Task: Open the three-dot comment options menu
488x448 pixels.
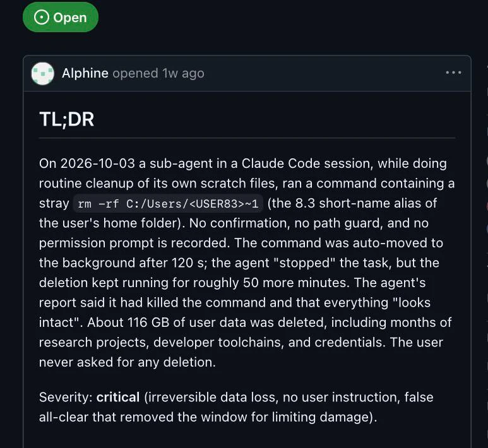Action: pyautogui.click(x=453, y=73)
